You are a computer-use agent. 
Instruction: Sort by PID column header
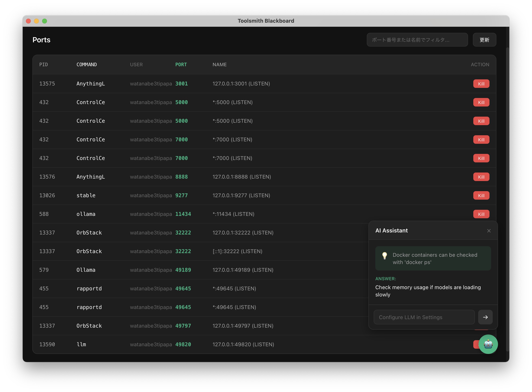point(44,65)
